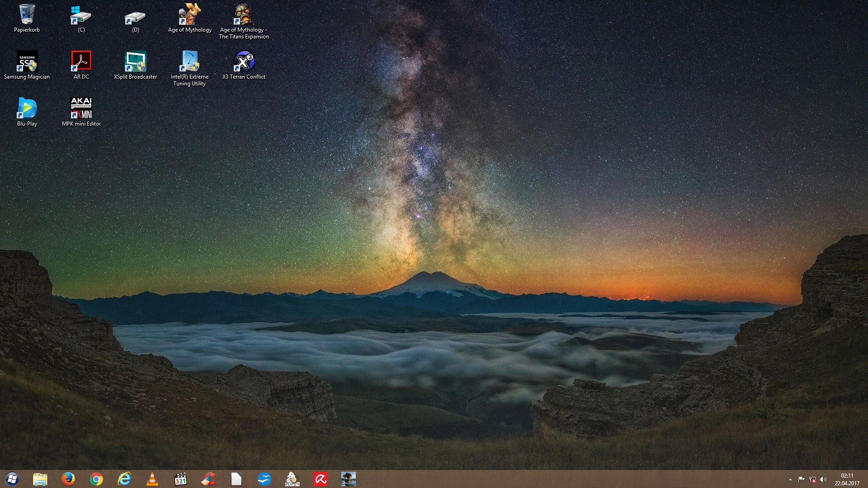Open Media Player Classic from the taskbar
Screen dimensions: 868x488
point(180,479)
